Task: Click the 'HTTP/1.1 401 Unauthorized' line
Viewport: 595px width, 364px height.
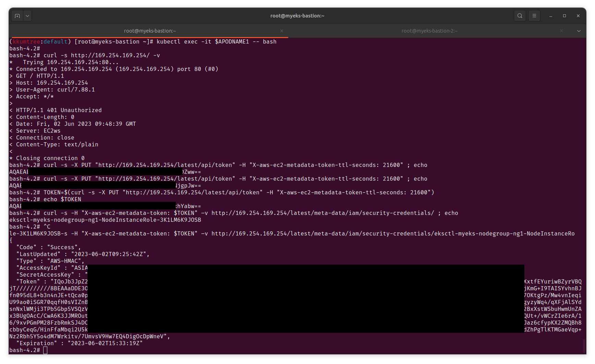Action: (x=56, y=110)
